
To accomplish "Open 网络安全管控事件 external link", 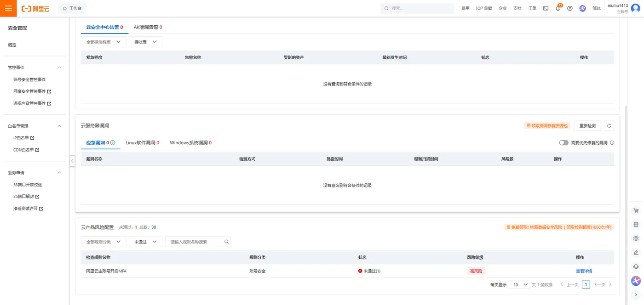I will click(x=32, y=91).
